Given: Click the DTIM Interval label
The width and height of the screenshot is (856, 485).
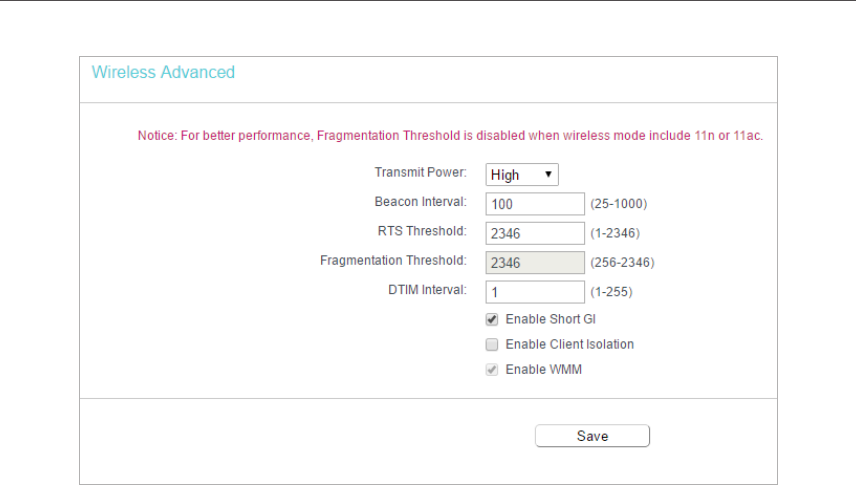Looking at the screenshot, I should click(427, 290).
